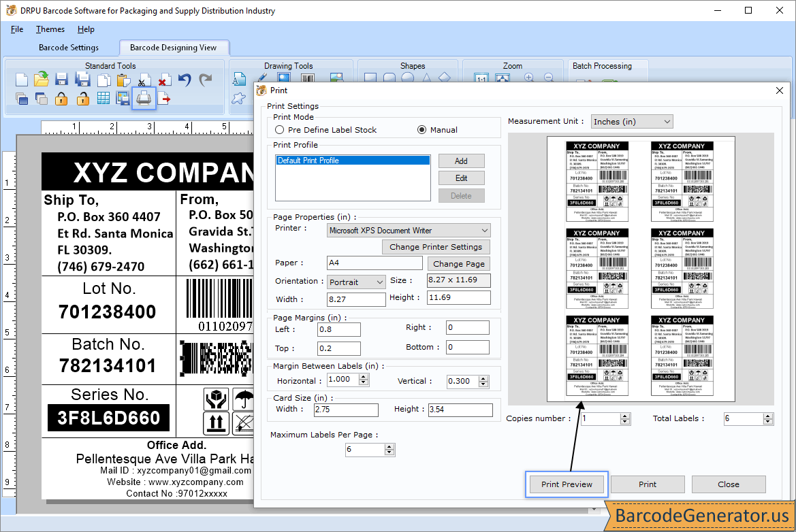Click the Right margin input field
This screenshot has width=796, height=532.
click(x=468, y=327)
